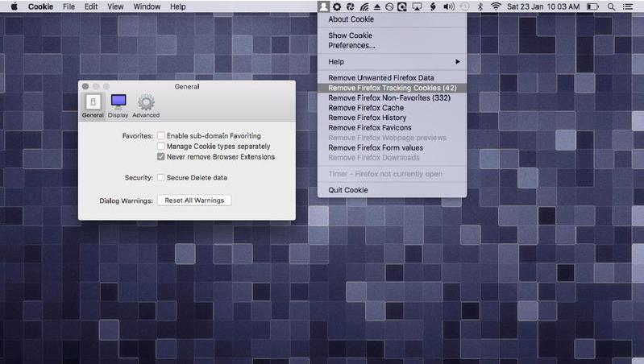The image size is (644, 364).
Task: Open the Window menu in the menu bar
Action: pyautogui.click(x=147, y=6)
